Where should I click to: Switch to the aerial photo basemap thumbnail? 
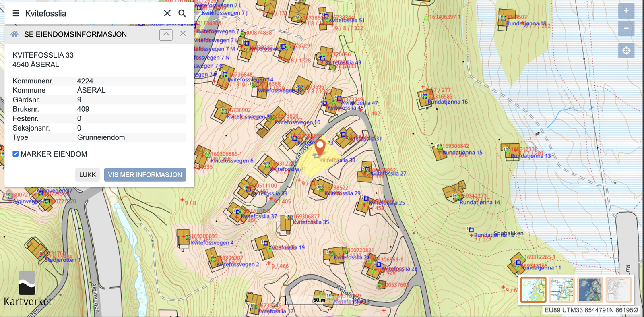click(x=590, y=290)
